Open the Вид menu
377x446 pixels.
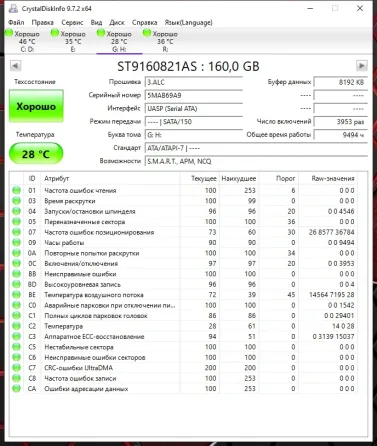[x=96, y=22]
